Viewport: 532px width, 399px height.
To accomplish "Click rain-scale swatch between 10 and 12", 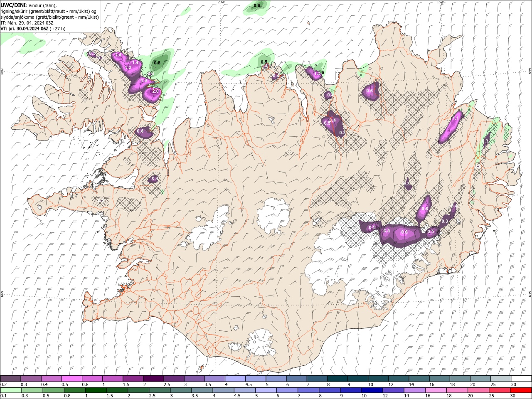I will coord(372,390).
